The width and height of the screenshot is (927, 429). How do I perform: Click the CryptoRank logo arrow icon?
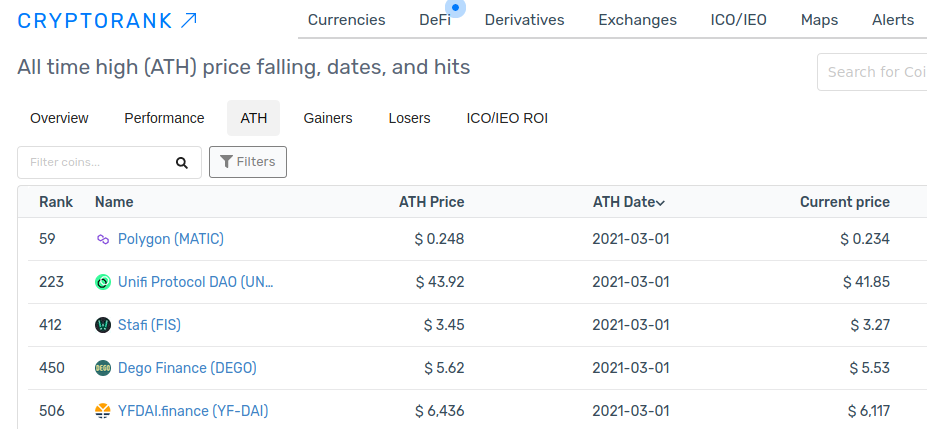point(189,21)
